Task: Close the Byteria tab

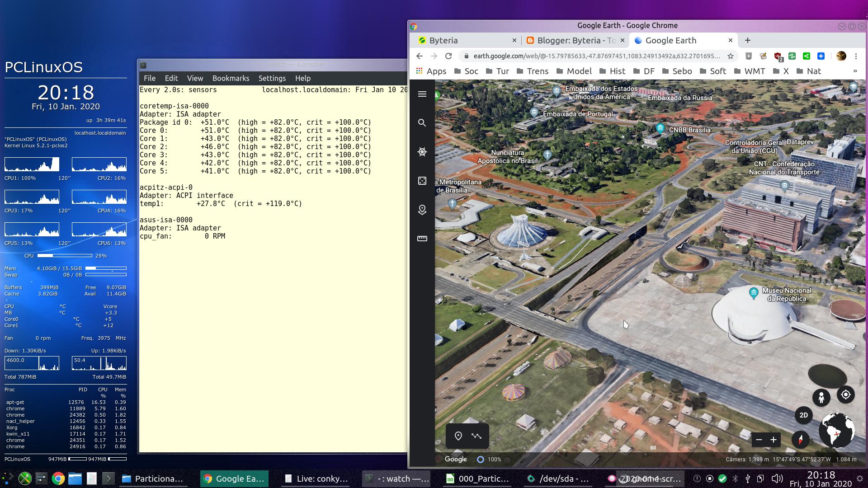Action: click(514, 40)
